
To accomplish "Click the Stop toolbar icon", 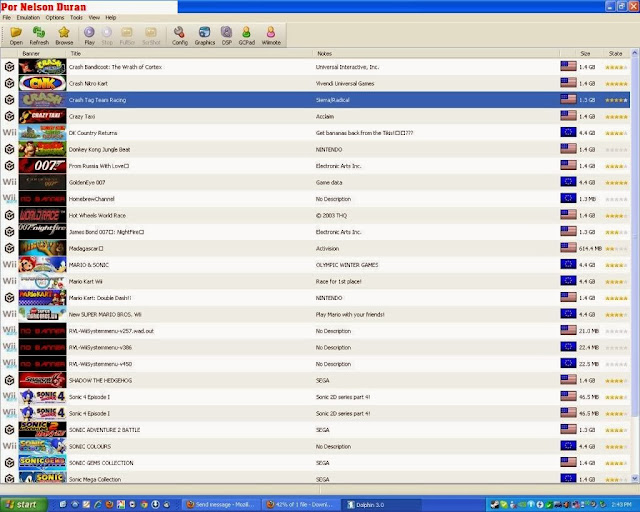I will pos(107,36).
